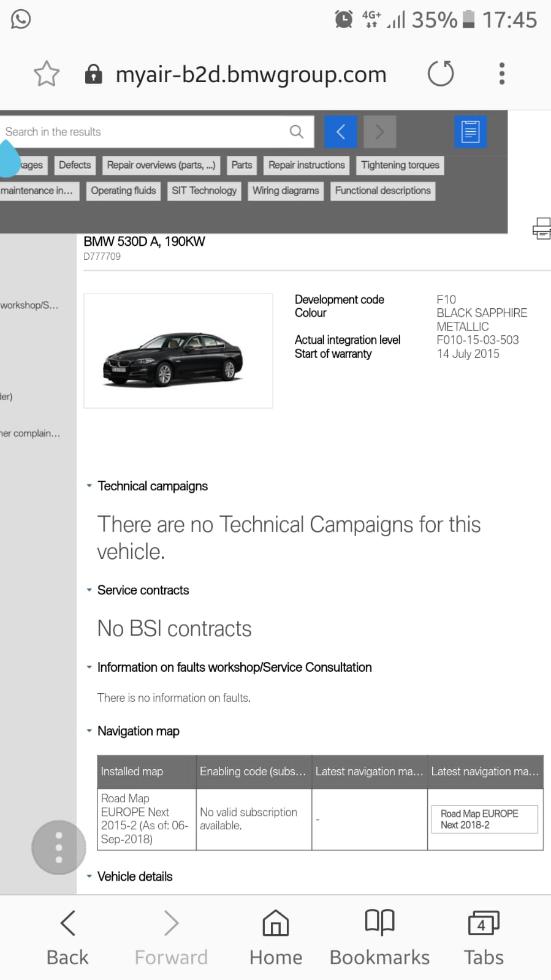Collapse the Service contracts section

click(89, 590)
